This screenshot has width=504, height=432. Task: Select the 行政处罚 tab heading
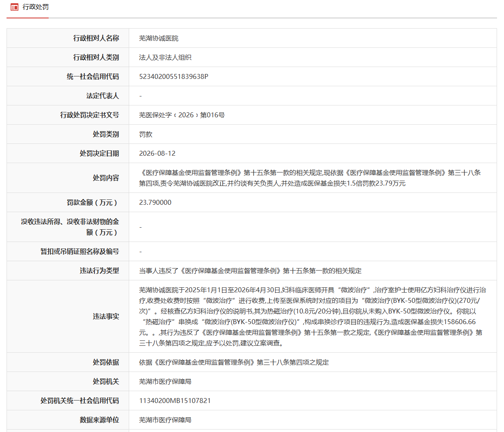click(x=36, y=7)
